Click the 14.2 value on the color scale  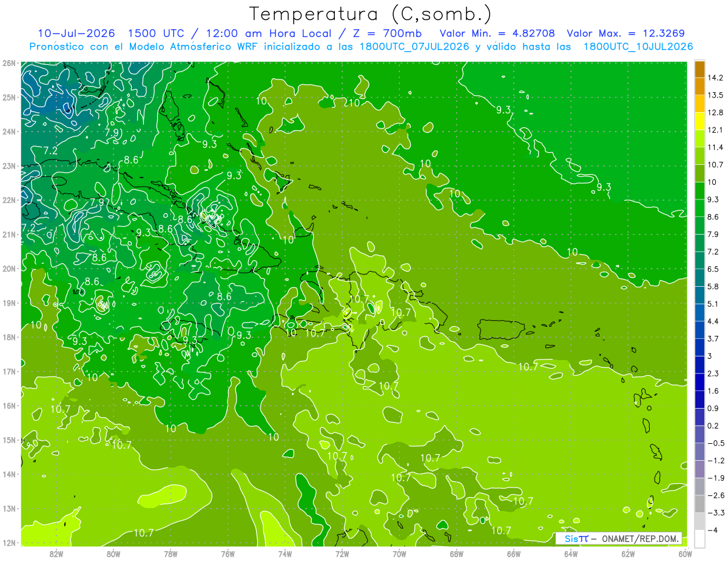pyautogui.click(x=715, y=78)
